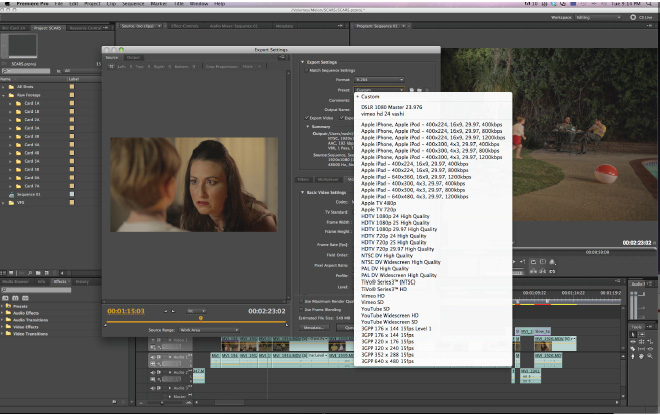
Task: Select the Razor tool
Action: 633,349
